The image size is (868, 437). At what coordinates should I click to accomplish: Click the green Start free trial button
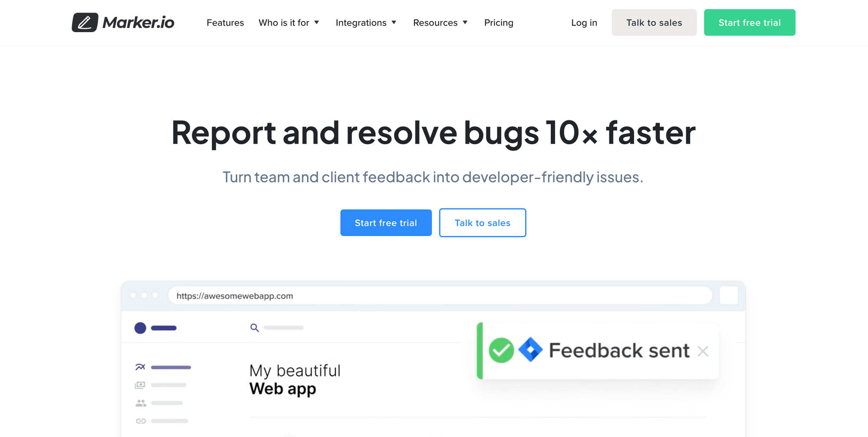point(750,22)
